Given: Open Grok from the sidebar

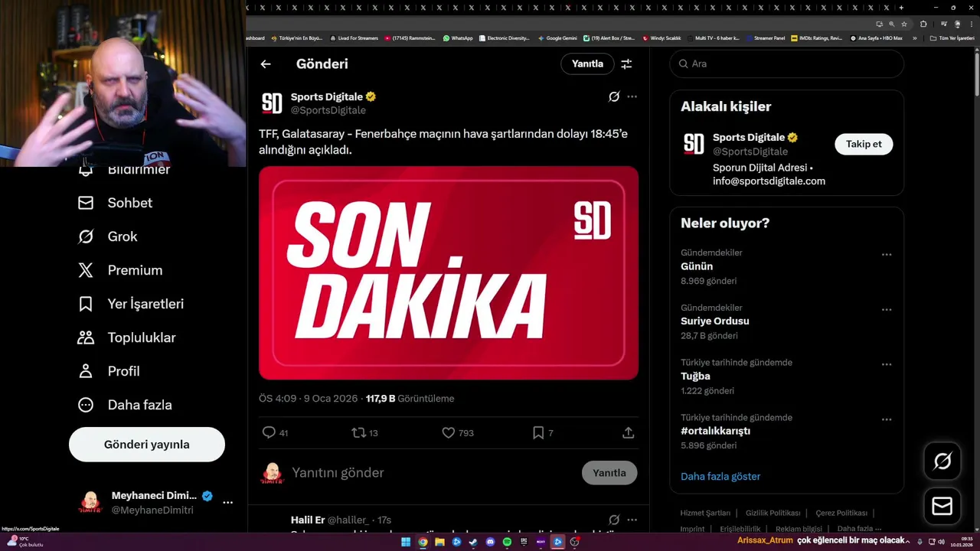Looking at the screenshot, I should click(107, 236).
